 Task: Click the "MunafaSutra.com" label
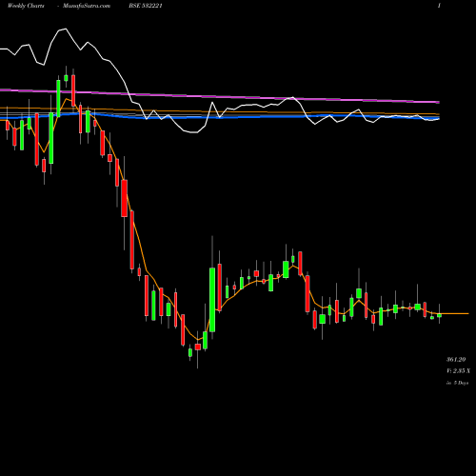pos(87,6)
